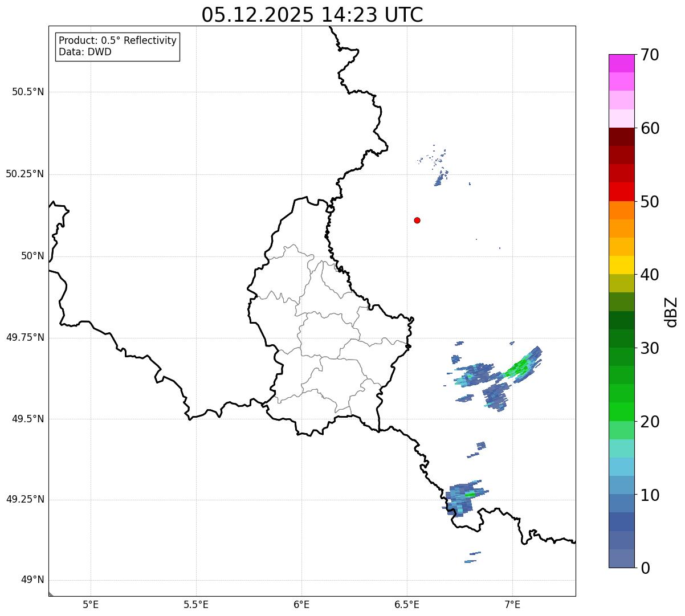Click the 5.5°E longitude label
Screen dimensions: 685x616
(x=196, y=604)
